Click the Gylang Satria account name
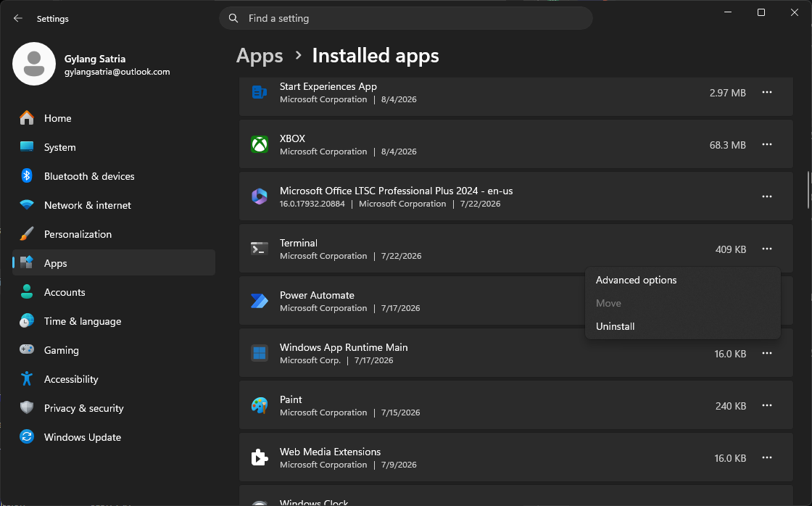 click(95, 59)
